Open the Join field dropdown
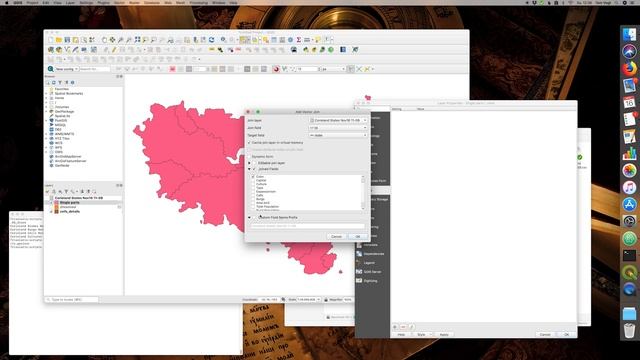 coord(338,128)
